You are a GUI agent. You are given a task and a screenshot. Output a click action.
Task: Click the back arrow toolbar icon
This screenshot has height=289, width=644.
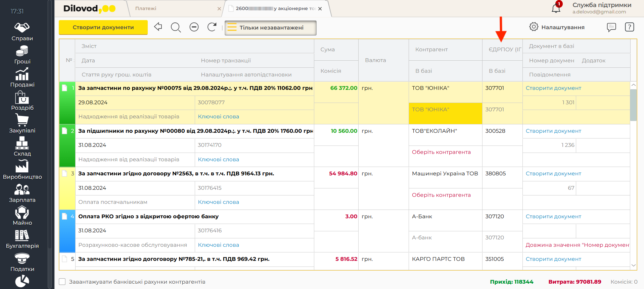pyautogui.click(x=158, y=27)
